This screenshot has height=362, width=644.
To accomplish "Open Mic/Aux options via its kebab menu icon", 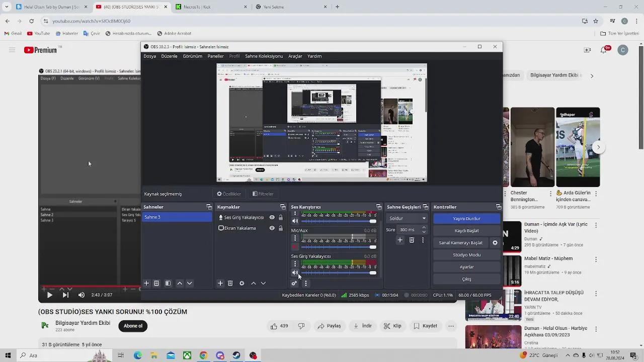I will coord(295,238).
